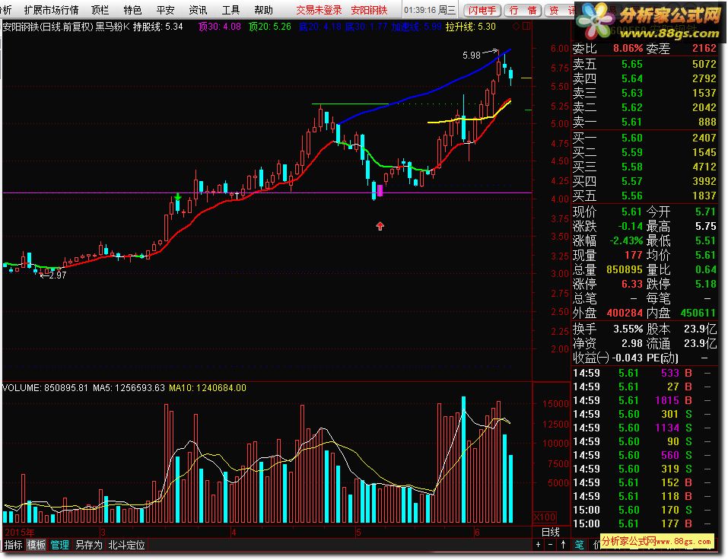Click the 涨幅 -2.43% value
The height and width of the screenshot is (560, 728).
(x=626, y=241)
